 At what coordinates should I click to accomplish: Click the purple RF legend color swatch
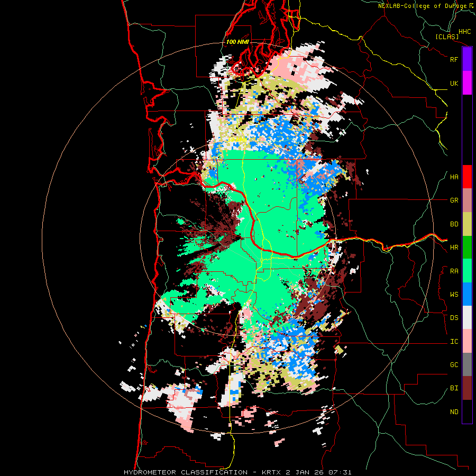click(x=467, y=59)
